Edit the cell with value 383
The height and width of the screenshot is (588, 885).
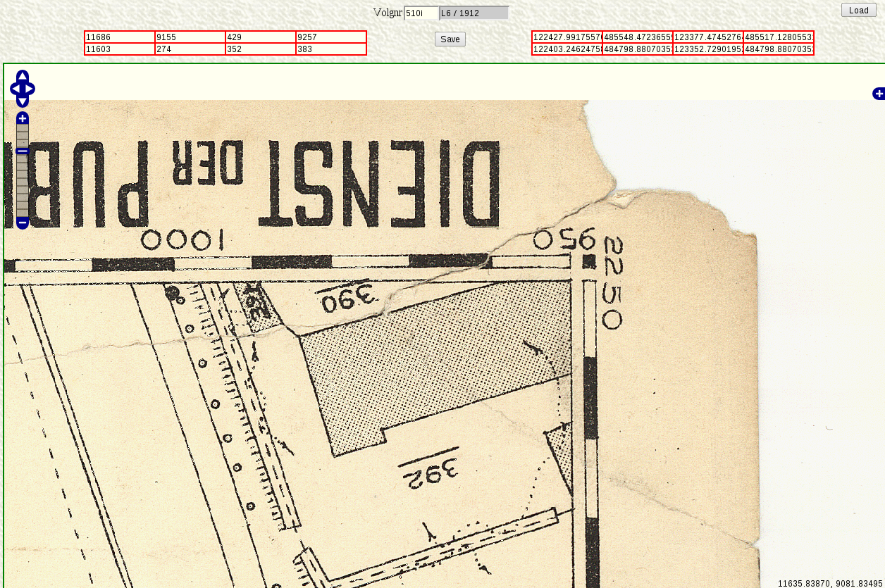(x=331, y=49)
